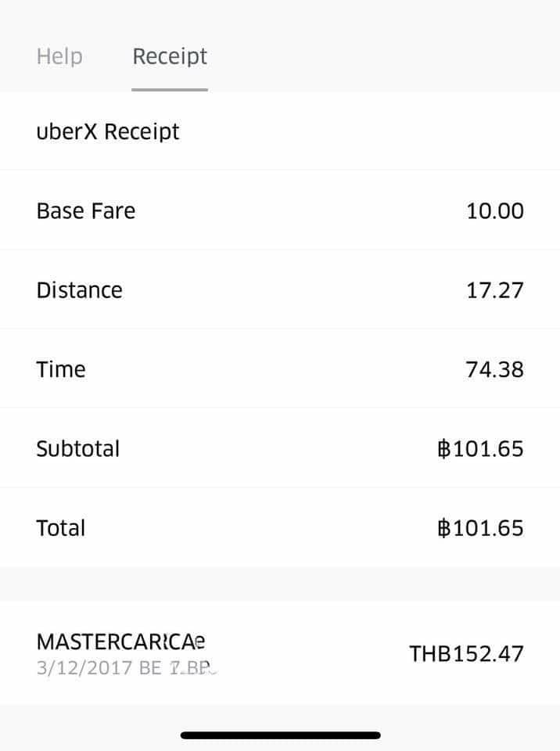Viewport: 560px width, 751px height.
Task: Switch to the Help tab
Action: (59, 56)
